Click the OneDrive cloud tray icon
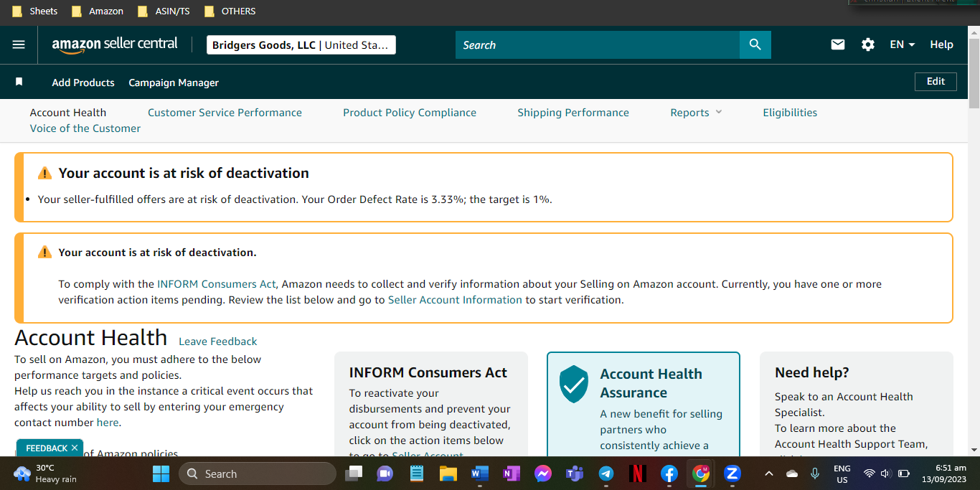The image size is (980, 490). [x=792, y=473]
